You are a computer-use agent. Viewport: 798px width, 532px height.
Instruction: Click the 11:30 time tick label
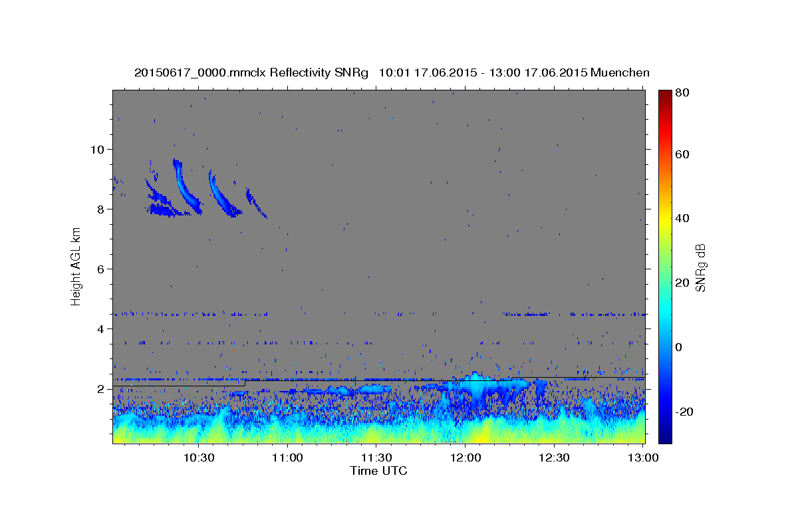376,458
